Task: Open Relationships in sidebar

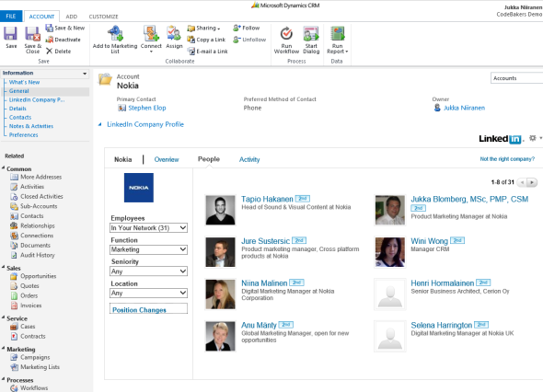Action: (32, 225)
